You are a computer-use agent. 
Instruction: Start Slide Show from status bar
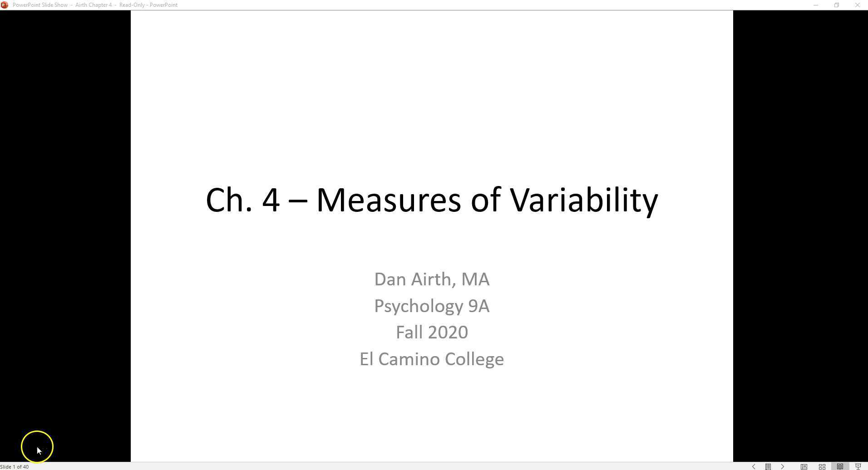point(858,466)
